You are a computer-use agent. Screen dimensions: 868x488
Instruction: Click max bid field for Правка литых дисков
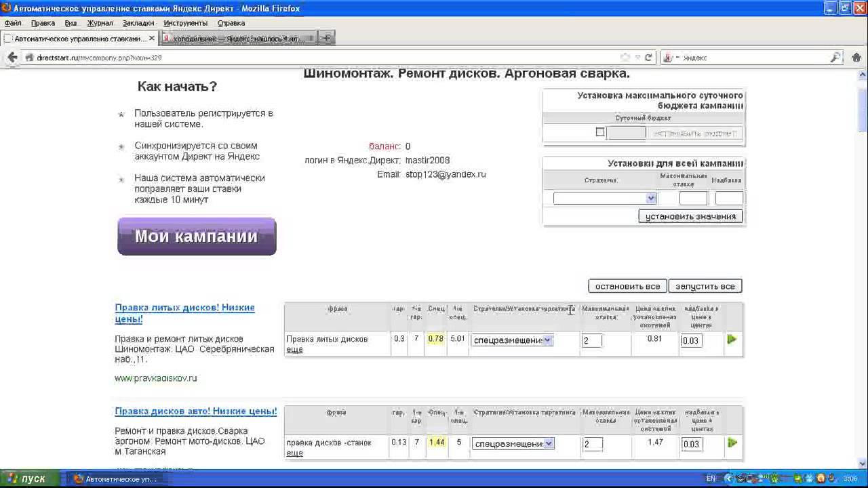coord(592,340)
